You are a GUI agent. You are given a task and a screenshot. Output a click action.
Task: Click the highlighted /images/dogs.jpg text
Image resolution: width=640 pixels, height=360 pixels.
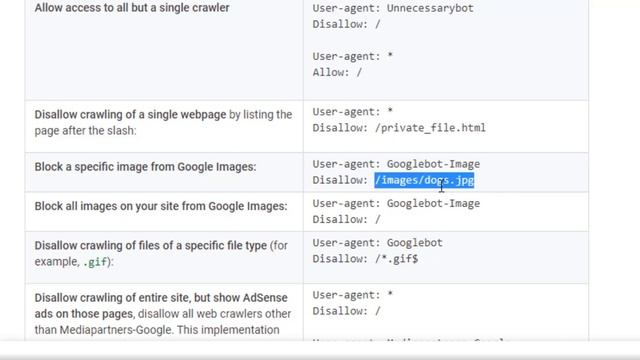424,180
